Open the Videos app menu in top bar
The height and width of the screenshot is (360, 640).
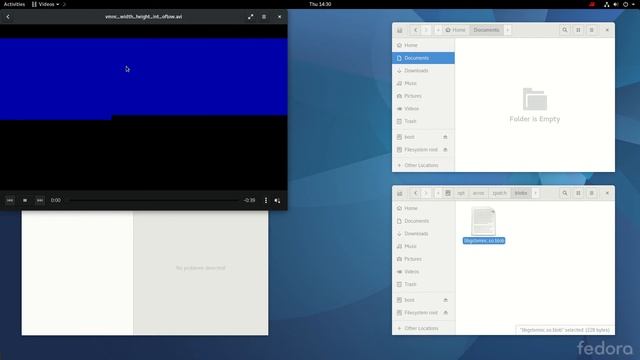46,4
